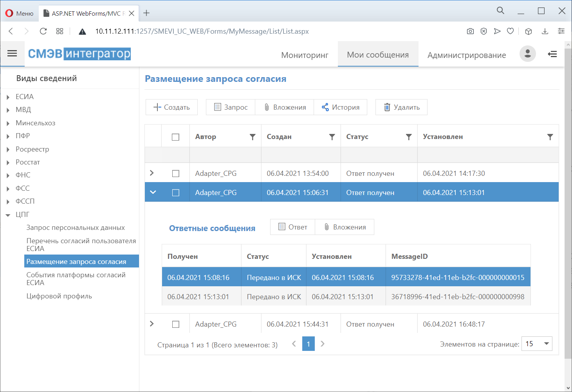Screen dimensions: 572x392
Task: Select Цифровой профиль in the sidebar
Action: point(59,296)
